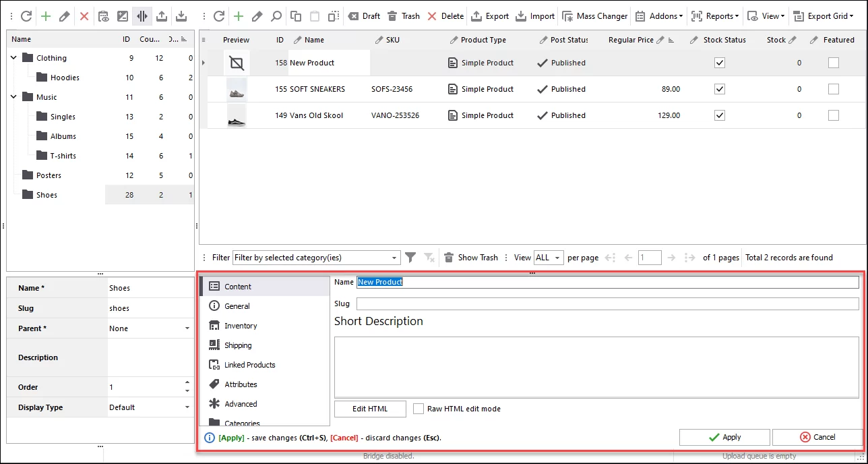This screenshot has height=464, width=868.
Task: Open the Mass Changer tool
Action: click(x=594, y=16)
